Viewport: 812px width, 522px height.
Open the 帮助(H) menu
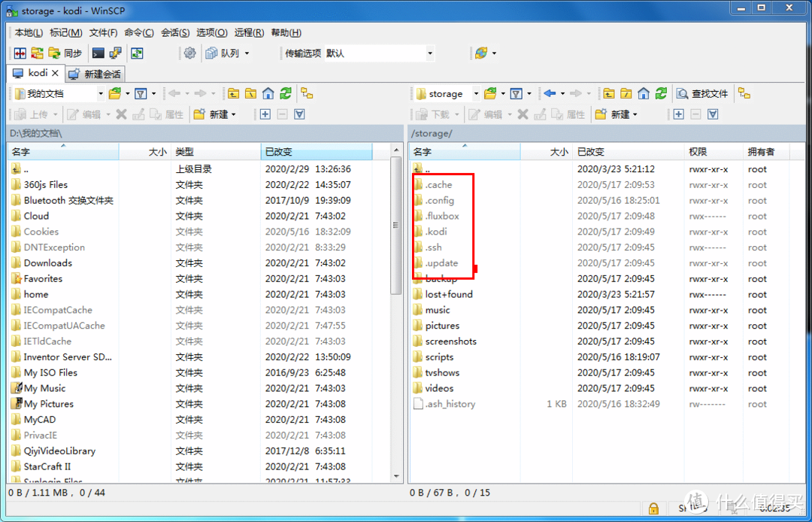coord(286,32)
